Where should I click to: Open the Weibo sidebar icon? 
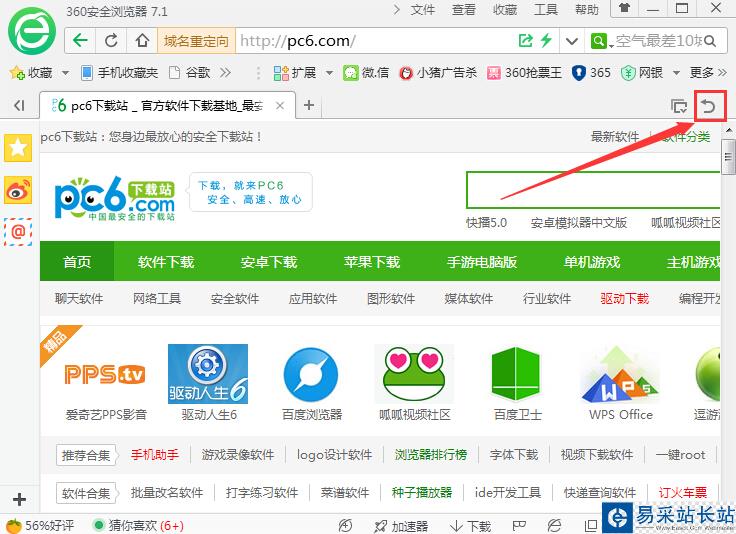(x=18, y=190)
